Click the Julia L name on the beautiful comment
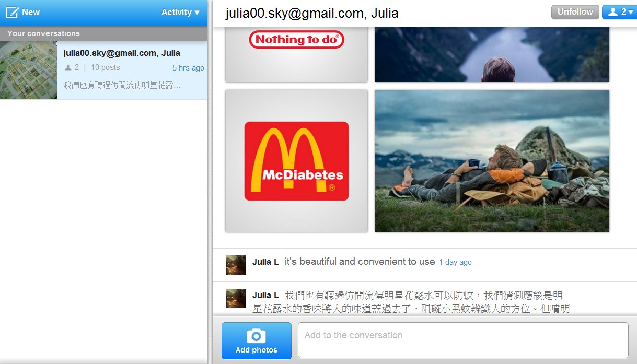Viewport: 637px width, 364px height. 265,262
